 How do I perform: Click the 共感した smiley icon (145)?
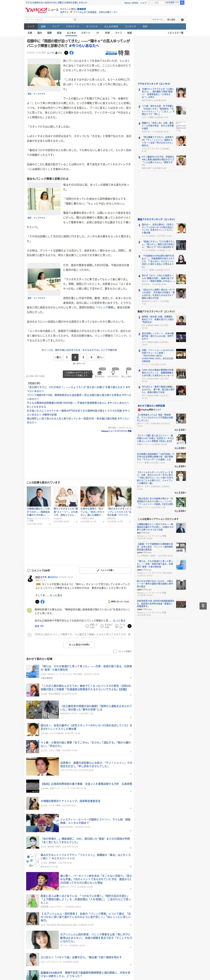(87, 626)
